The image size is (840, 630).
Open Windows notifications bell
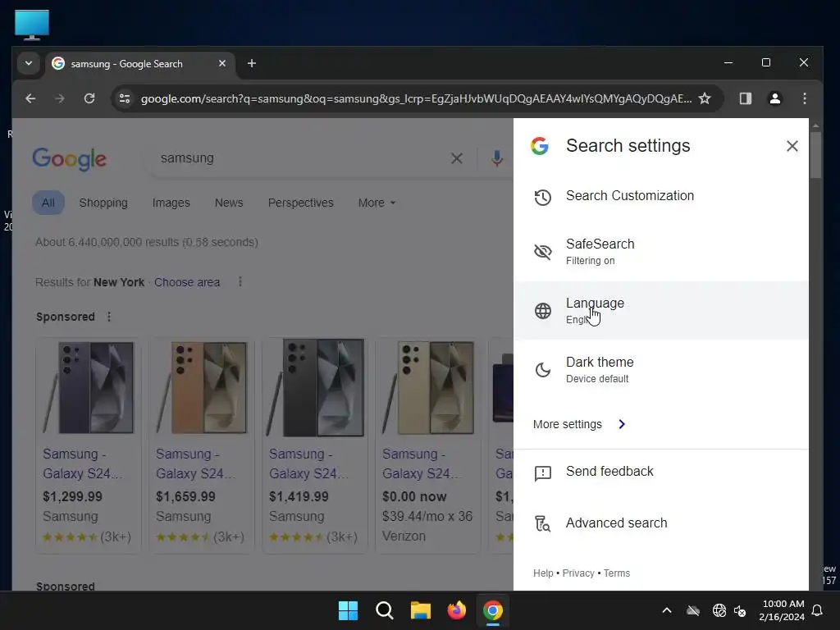click(x=818, y=610)
